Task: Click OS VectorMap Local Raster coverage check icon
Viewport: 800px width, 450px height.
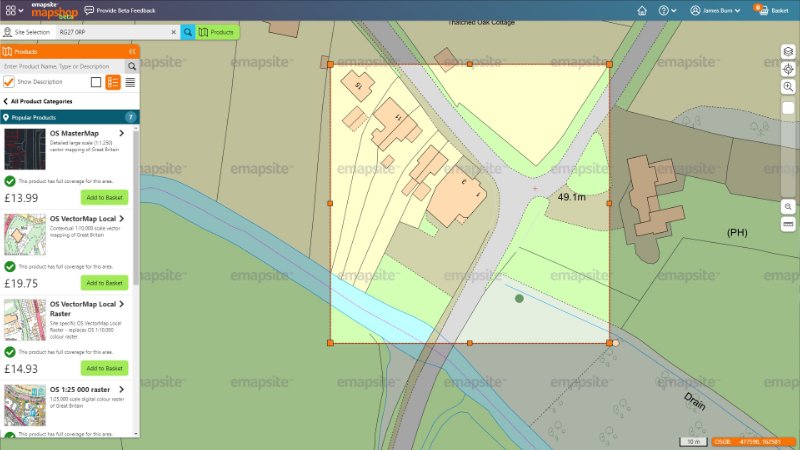Action: (x=10, y=352)
